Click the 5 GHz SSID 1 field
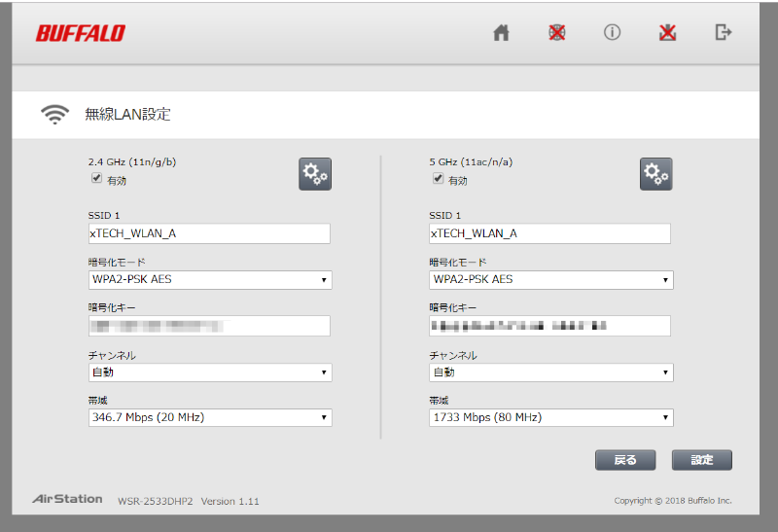Screen dimensions: 778x532 pos(549,233)
